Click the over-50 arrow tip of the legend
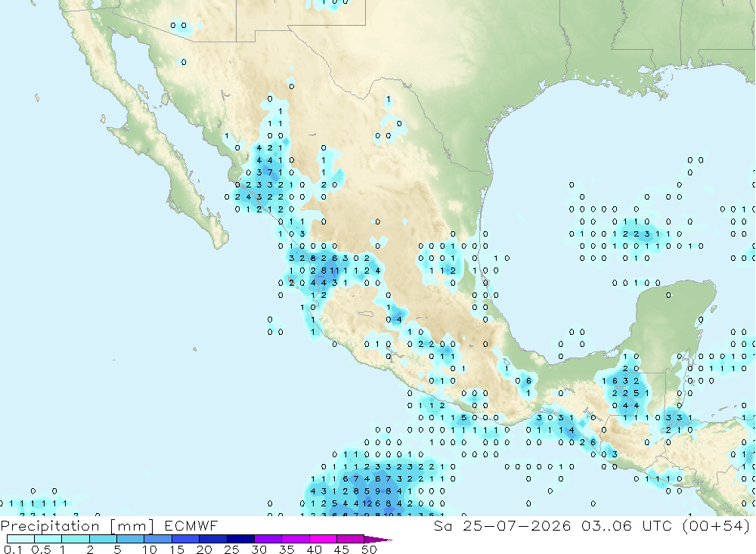The width and height of the screenshot is (756, 554). (x=378, y=540)
